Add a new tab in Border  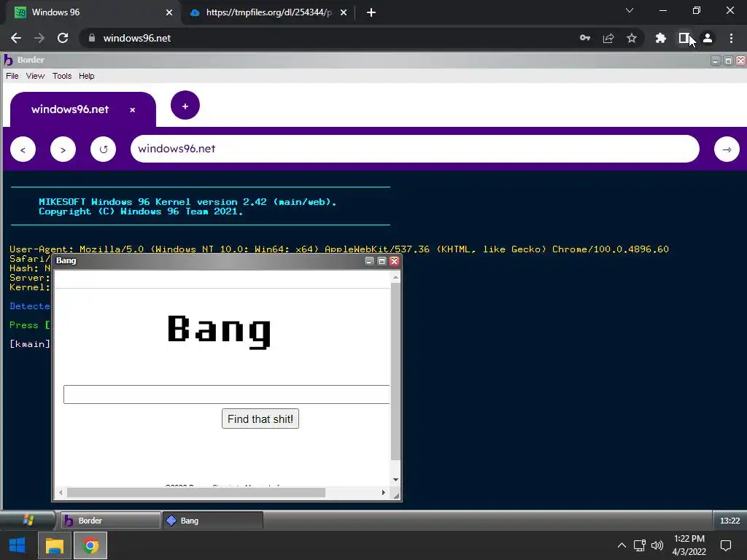185,105
